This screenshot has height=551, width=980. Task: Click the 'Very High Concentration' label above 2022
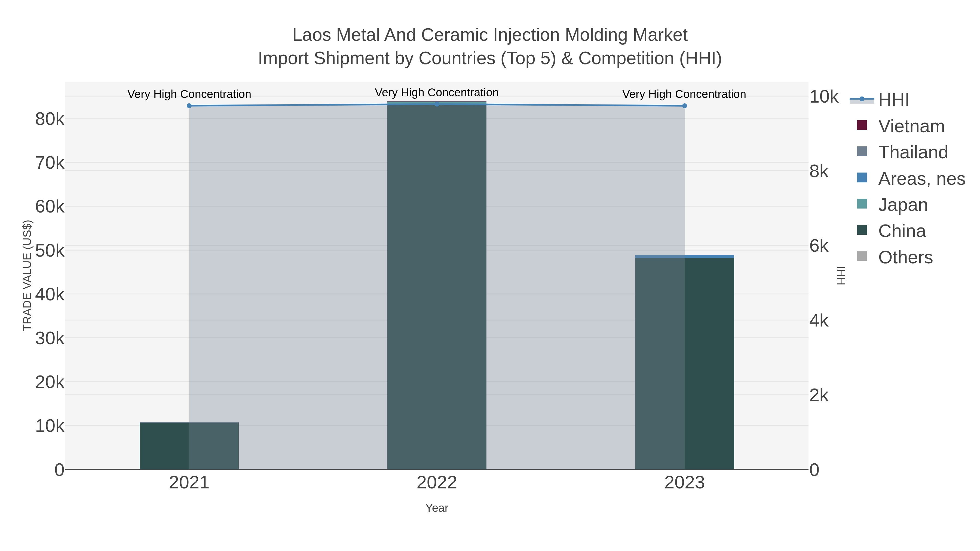(437, 93)
